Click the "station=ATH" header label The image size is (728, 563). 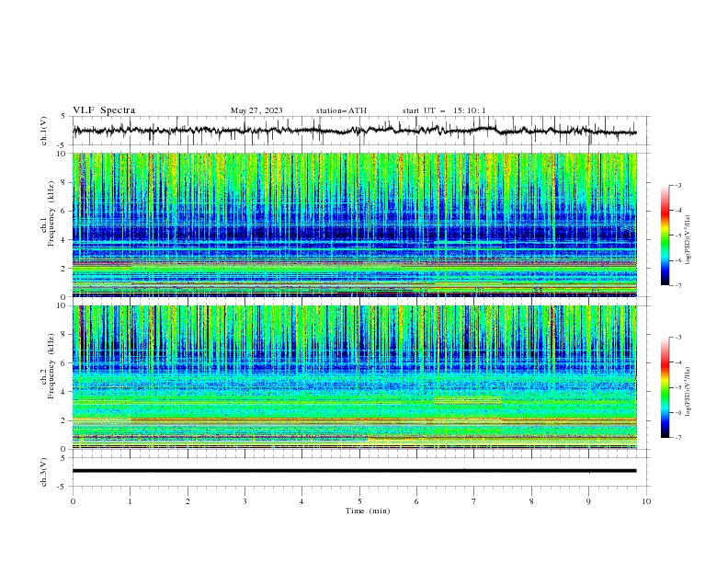tap(341, 110)
